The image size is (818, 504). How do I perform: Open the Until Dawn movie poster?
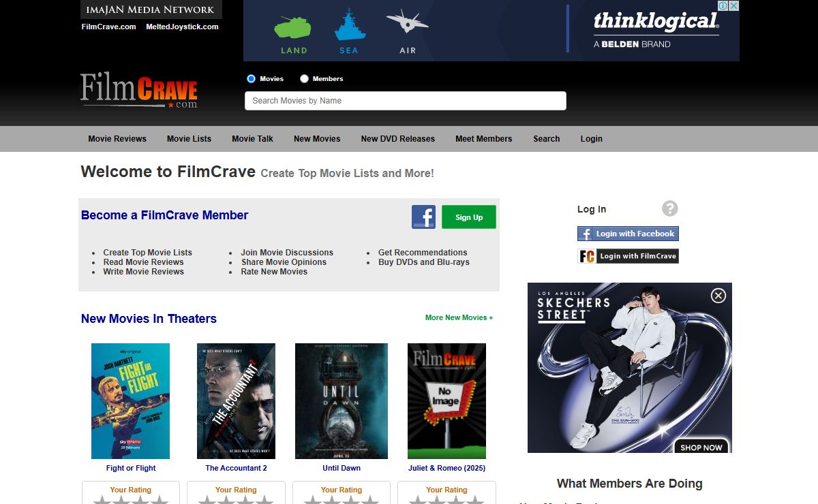click(341, 400)
